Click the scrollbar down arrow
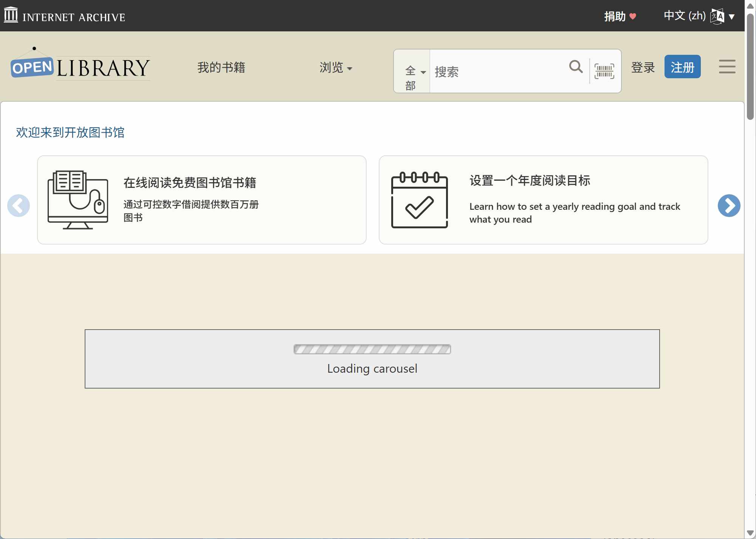Image resolution: width=756 pixels, height=539 pixels. coord(750,533)
